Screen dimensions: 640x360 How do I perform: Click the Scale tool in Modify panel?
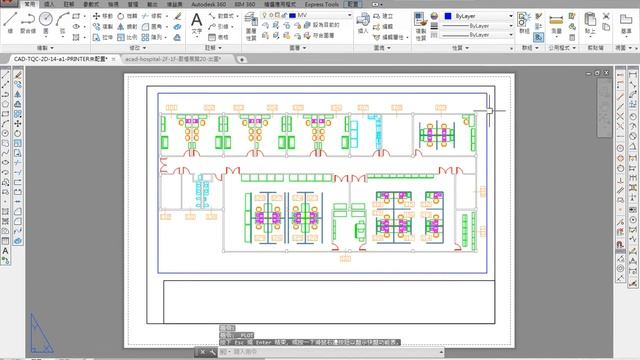click(x=127, y=37)
